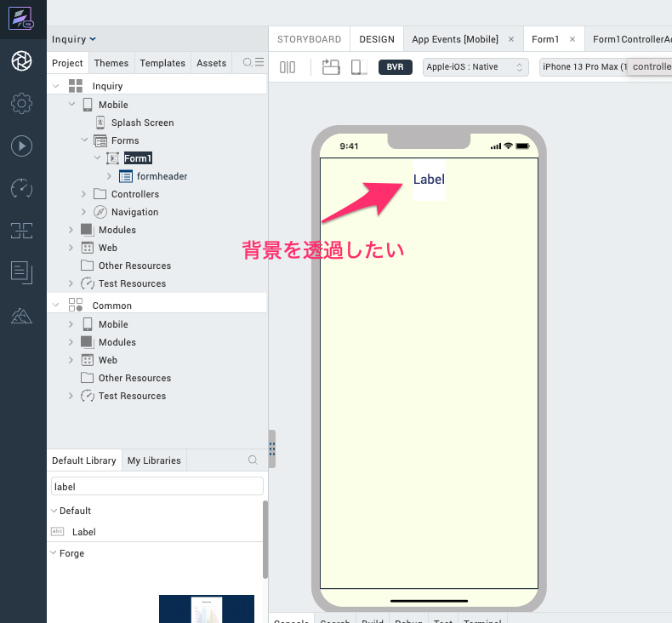Select the Project tab

pos(67,63)
